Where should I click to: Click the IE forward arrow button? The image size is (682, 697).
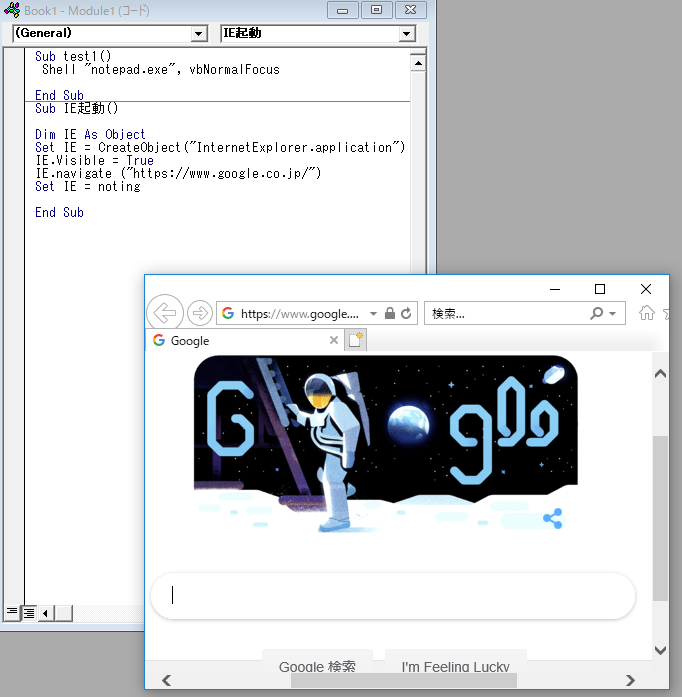point(200,313)
